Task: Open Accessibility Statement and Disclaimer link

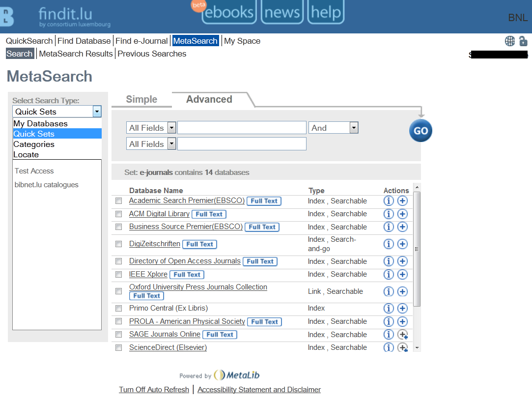Action: point(259,390)
